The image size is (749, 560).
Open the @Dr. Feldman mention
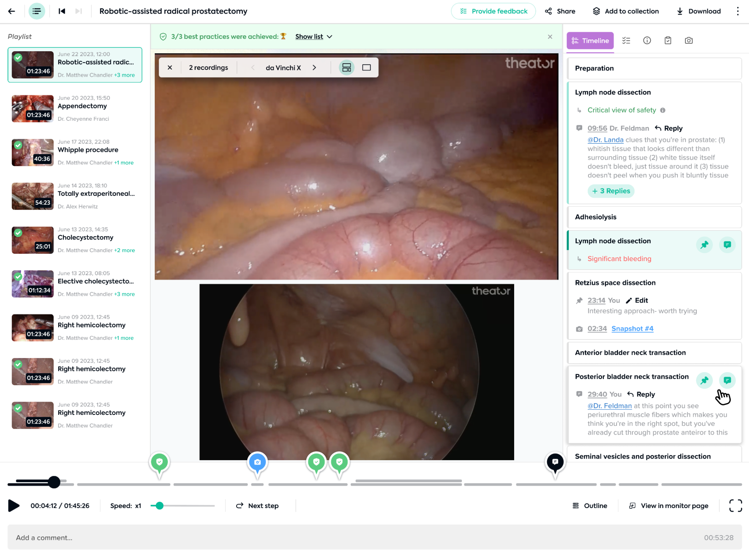(610, 406)
